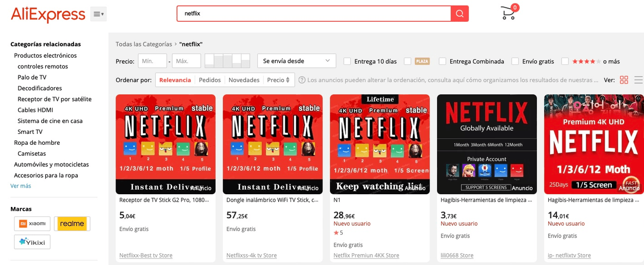Select the realme brand logo
The height and width of the screenshot is (265, 644).
click(72, 224)
